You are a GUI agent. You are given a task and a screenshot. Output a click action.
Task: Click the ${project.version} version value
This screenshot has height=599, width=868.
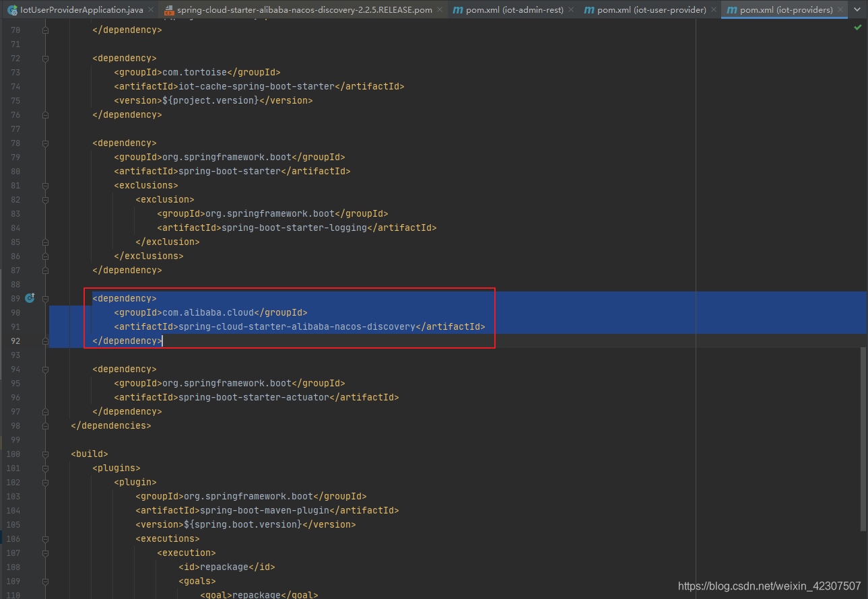(x=211, y=101)
